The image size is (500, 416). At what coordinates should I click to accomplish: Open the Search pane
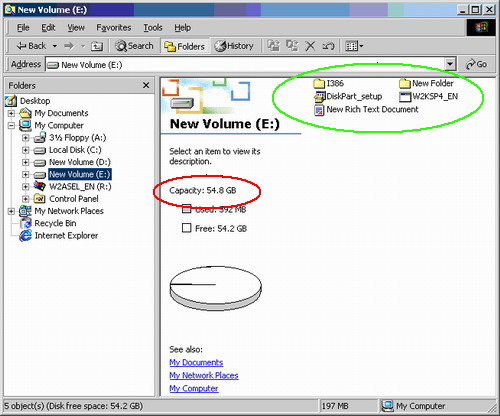pos(134,46)
